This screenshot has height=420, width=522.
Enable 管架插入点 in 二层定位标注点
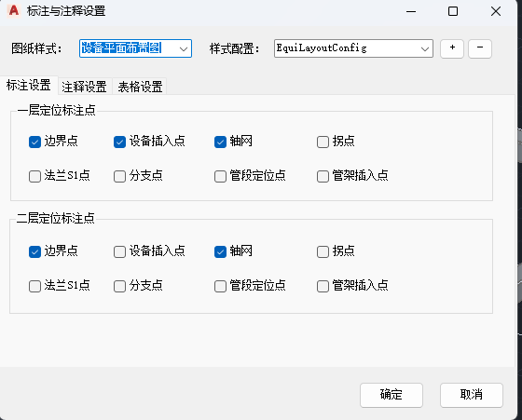323,286
